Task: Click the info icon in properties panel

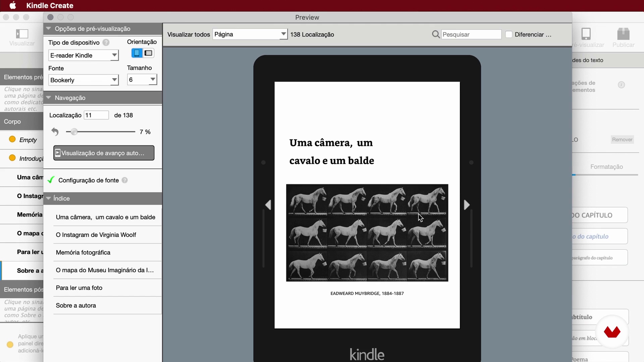Action: pyautogui.click(x=621, y=85)
